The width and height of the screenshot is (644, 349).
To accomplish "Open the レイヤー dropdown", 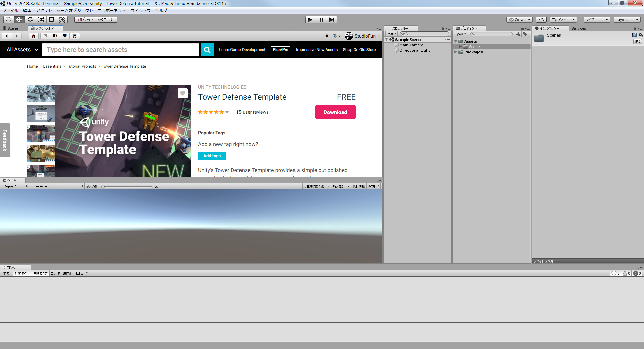I will coord(597,20).
